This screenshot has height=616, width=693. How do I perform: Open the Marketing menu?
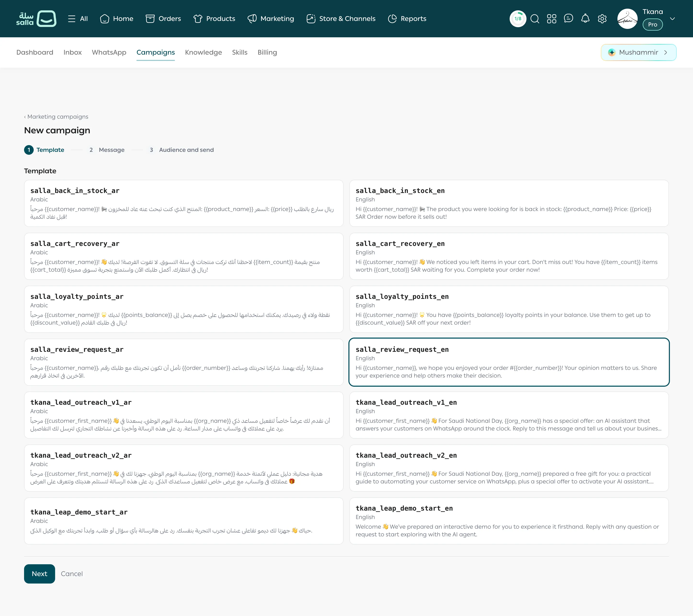tap(271, 19)
